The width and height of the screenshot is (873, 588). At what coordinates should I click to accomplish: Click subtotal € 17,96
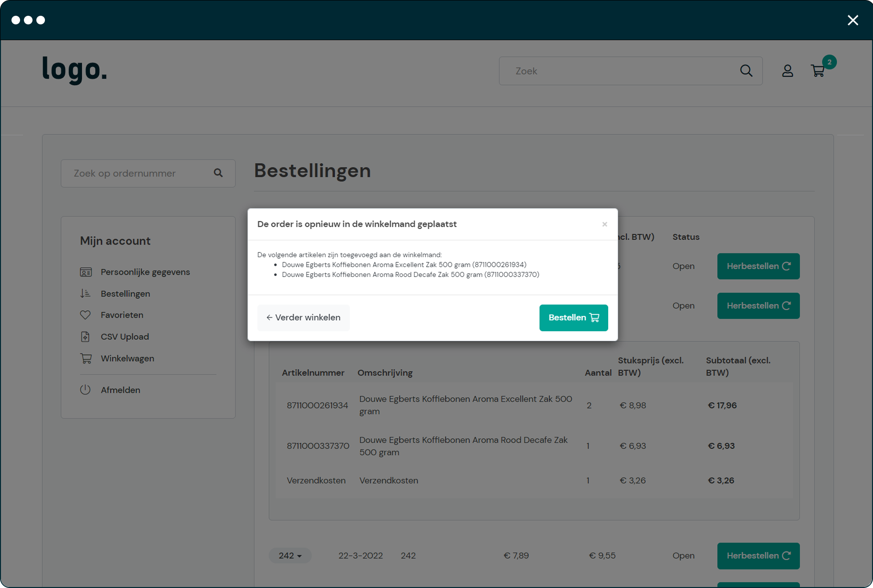point(722,405)
